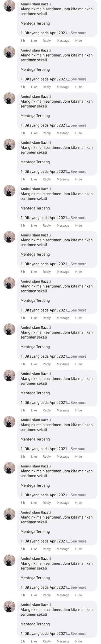Screen dimensions: 101x644
Task: Hide the first comment
Action: click(78, 41)
